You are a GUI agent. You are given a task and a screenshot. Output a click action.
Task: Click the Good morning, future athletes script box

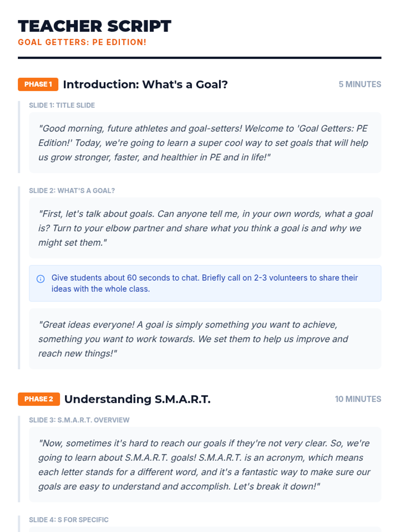pyautogui.click(x=205, y=143)
